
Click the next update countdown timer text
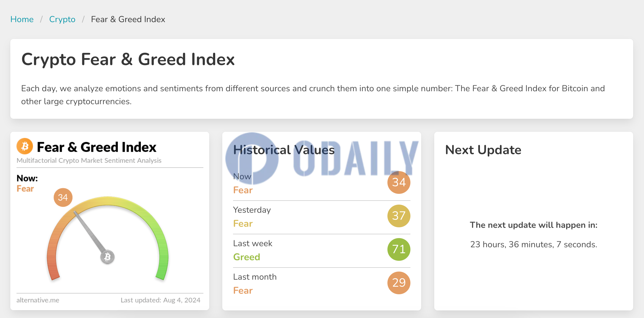[534, 244]
